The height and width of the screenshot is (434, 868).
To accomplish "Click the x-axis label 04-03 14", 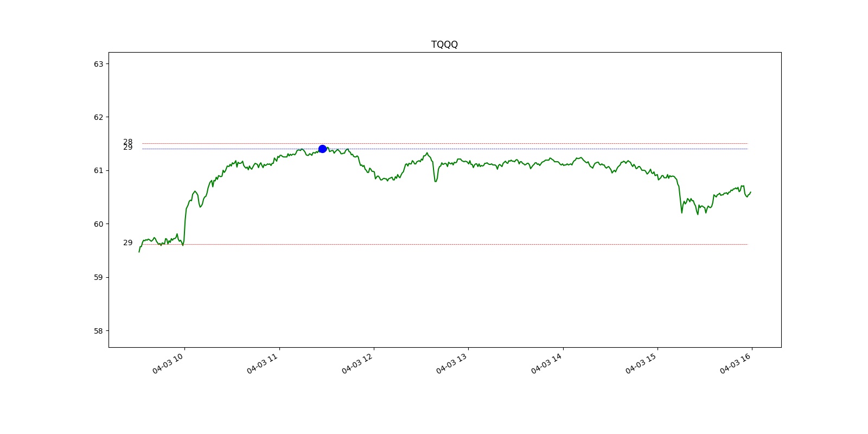I will click(x=547, y=363).
